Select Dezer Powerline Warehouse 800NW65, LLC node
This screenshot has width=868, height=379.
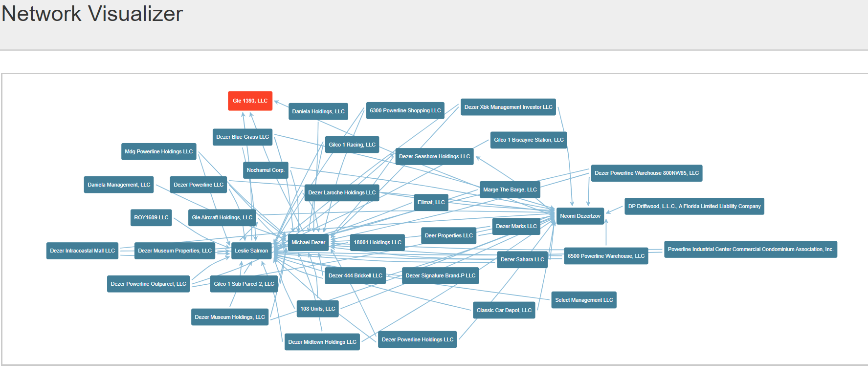pyautogui.click(x=646, y=173)
